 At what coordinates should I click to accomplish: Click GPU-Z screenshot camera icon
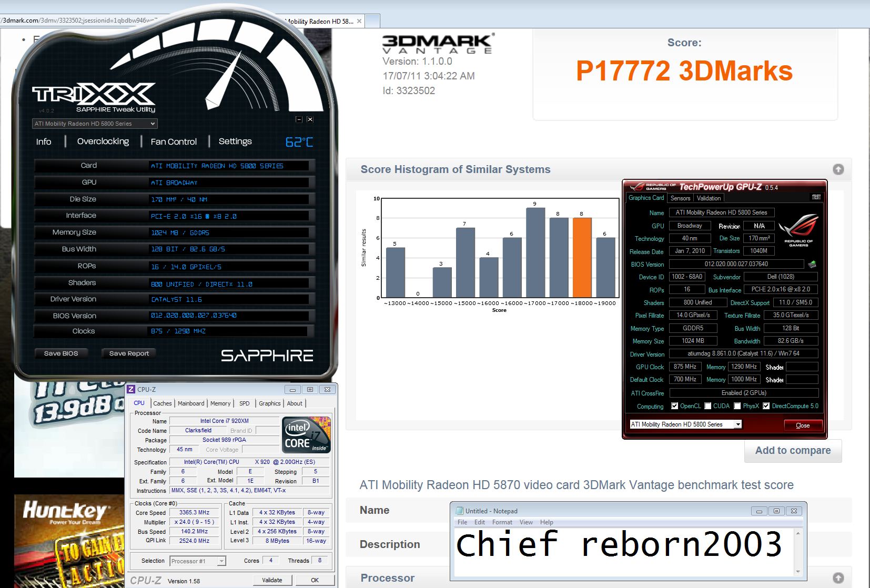tap(816, 197)
